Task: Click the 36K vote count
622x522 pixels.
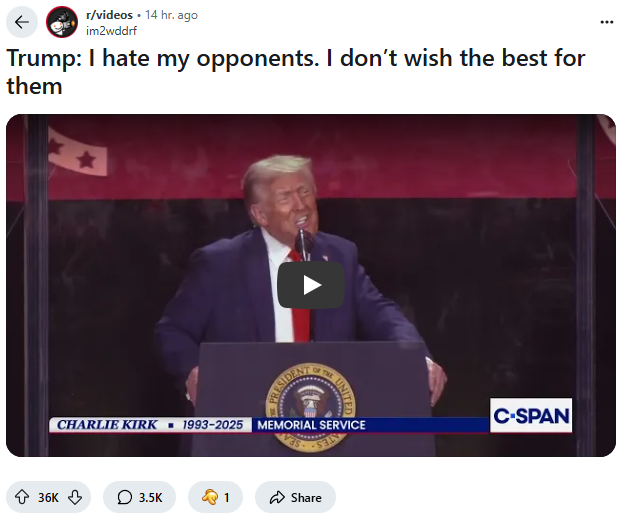Action: (48, 497)
